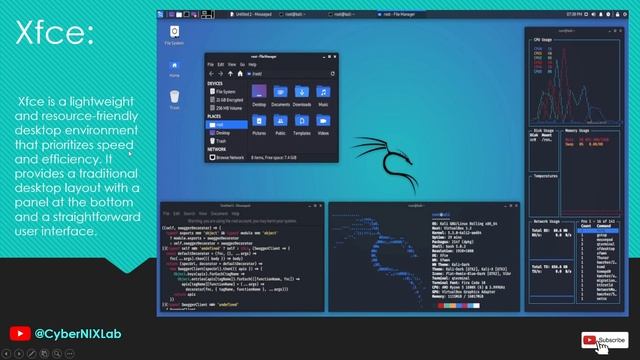640x360 pixels.
Task: Open the Desktop folder in File Manager
Action: tap(259, 96)
